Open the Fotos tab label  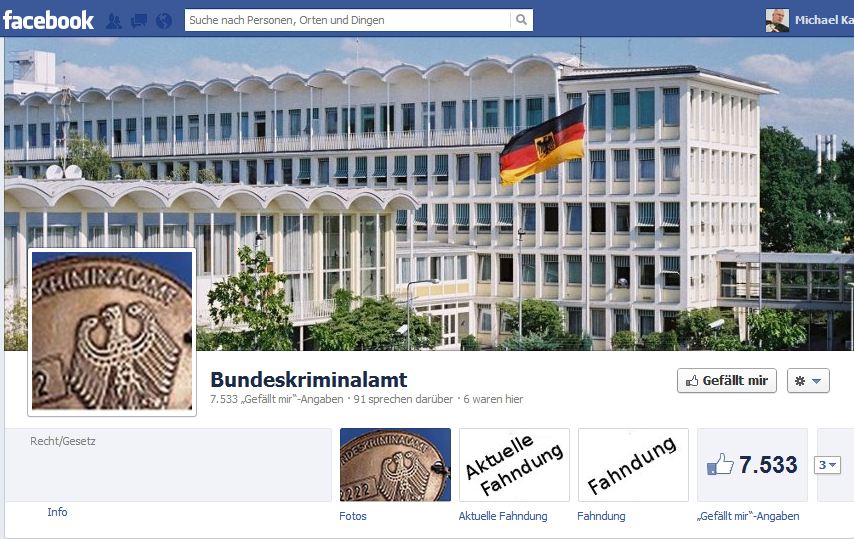(353, 516)
